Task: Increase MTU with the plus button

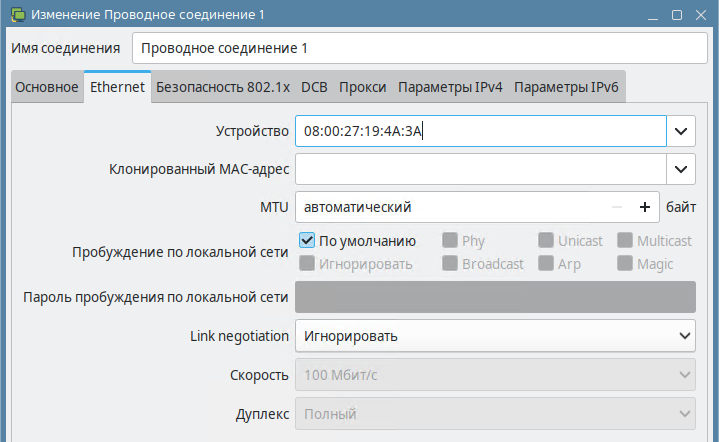Action: [645, 207]
